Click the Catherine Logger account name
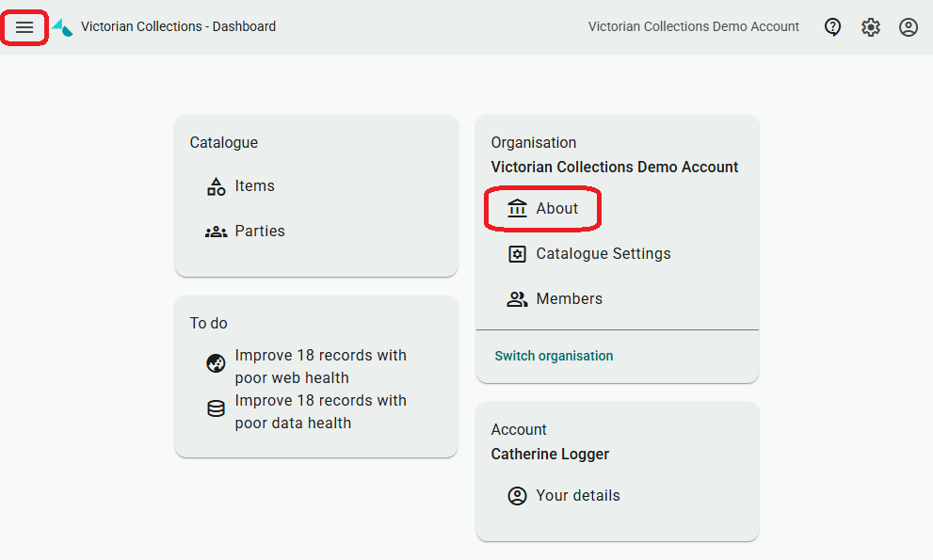The height and width of the screenshot is (560, 933). point(550,454)
